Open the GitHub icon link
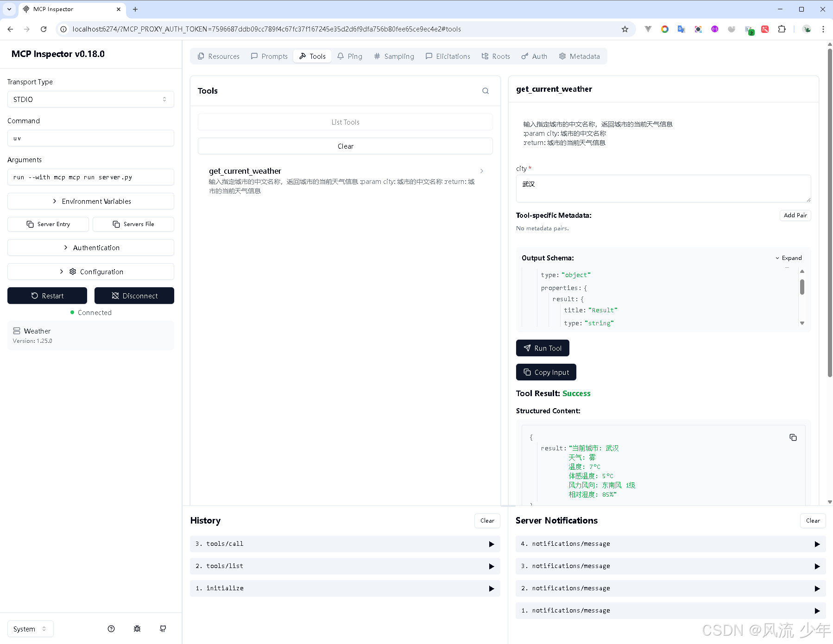Image resolution: width=833 pixels, height=644 pixels. coord(163,629)
